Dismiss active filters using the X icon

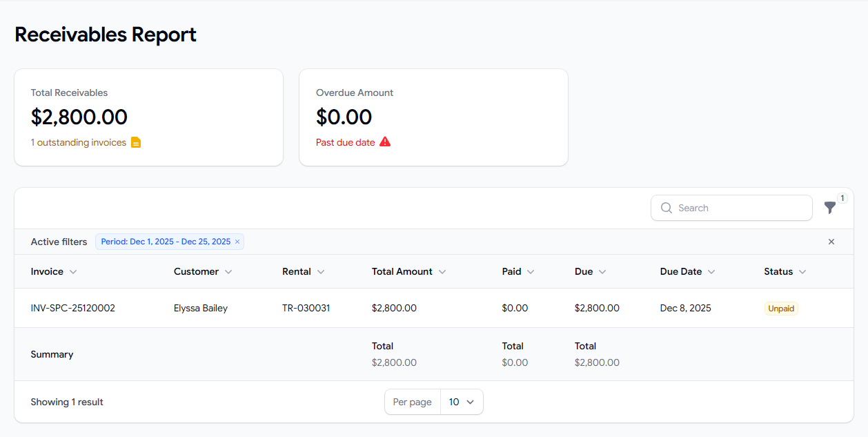pyautogui.click(x=831, y=242)
